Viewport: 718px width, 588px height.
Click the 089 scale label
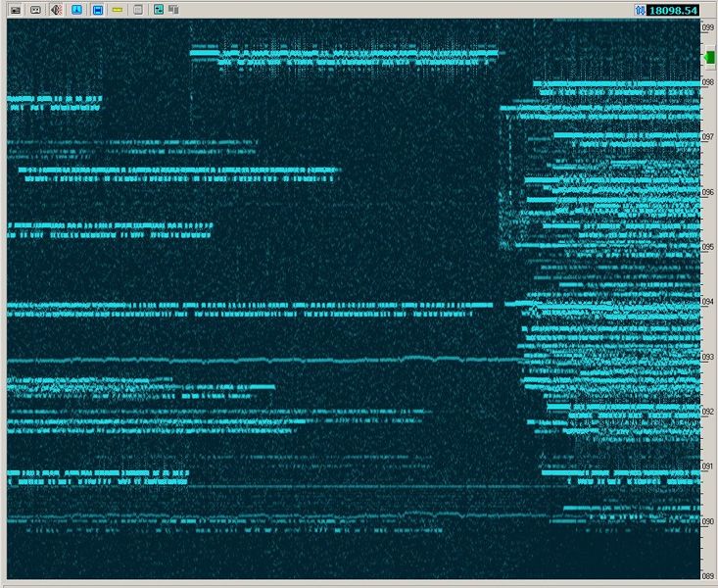pyautogui.click(x=708, y=576)
